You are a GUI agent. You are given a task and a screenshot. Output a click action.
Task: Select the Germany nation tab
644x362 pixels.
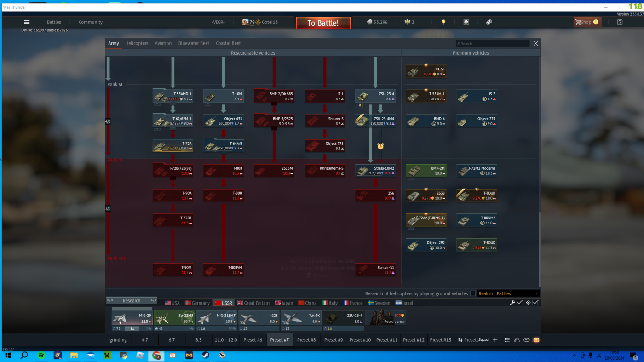197,303
